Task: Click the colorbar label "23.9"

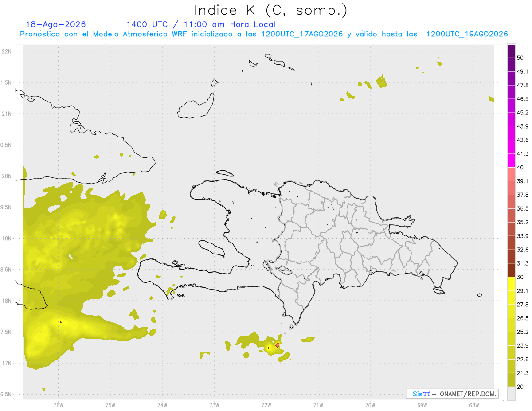Action: [523, 346]
